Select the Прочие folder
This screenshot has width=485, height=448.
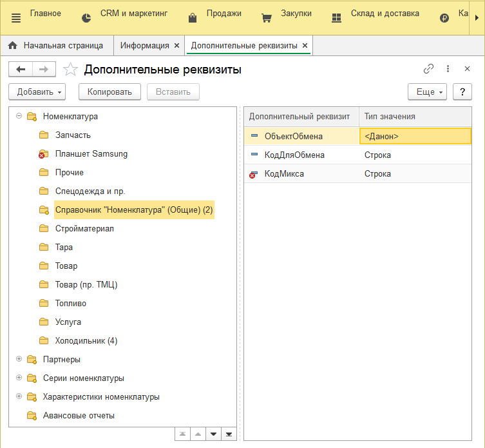(x=70, y=173)
